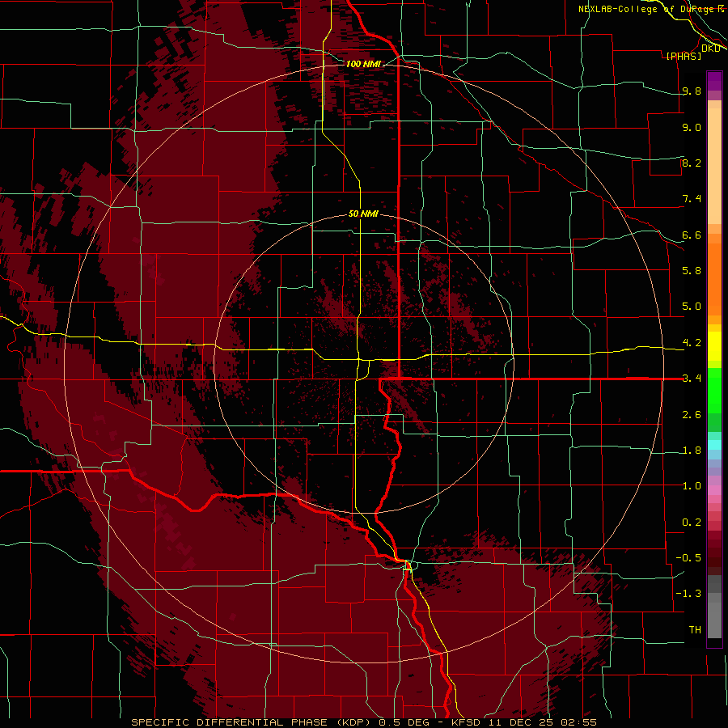
Task: Click the pink segment of the color scale
Action: 714,490
